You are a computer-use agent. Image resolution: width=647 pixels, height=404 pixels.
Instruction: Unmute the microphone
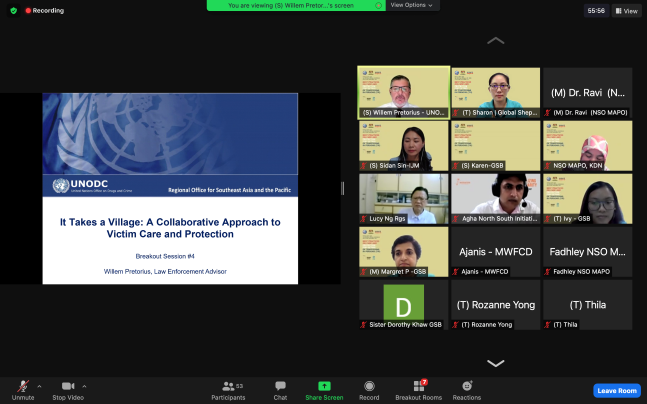click(22, 388)
